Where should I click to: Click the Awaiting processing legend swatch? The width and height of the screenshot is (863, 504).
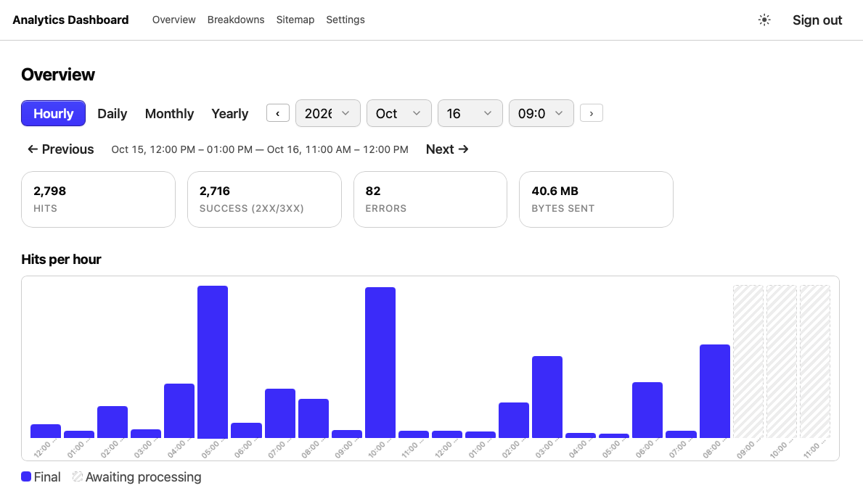pyautogui.click(x=78, y=476)
